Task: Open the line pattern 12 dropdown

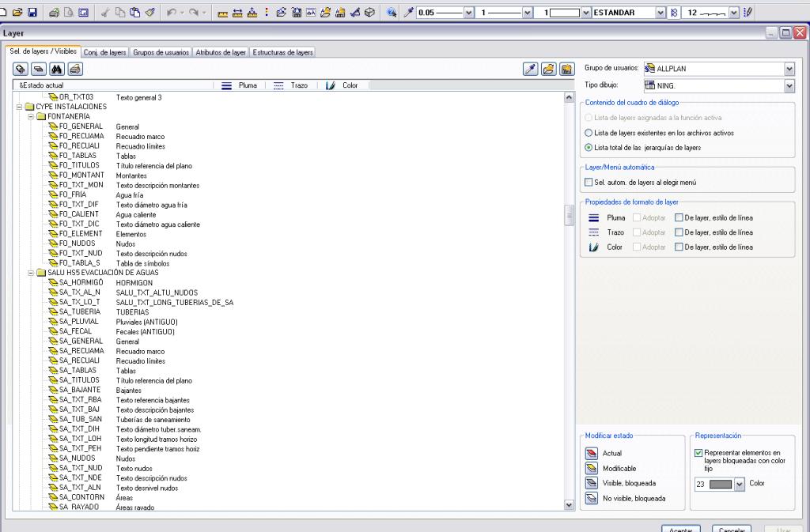Action: point(734,13)
